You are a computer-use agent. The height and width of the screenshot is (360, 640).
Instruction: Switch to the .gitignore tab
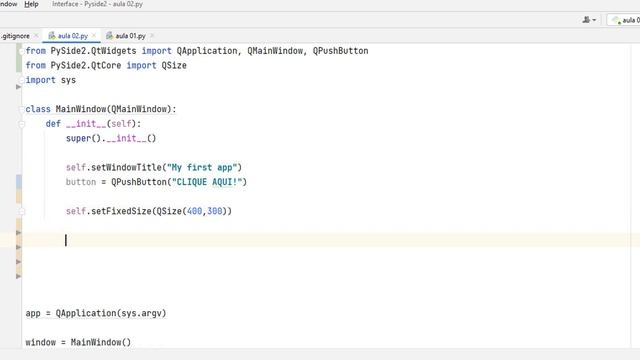[x=15, y=36]
